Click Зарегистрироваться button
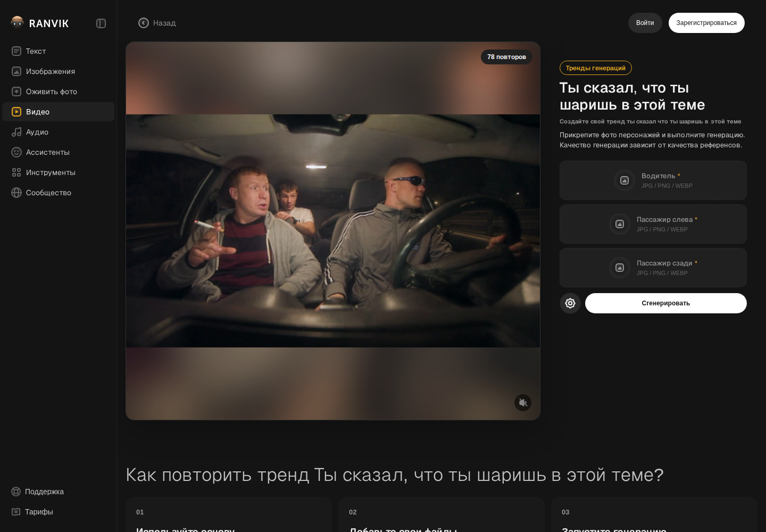 (706, 23)
